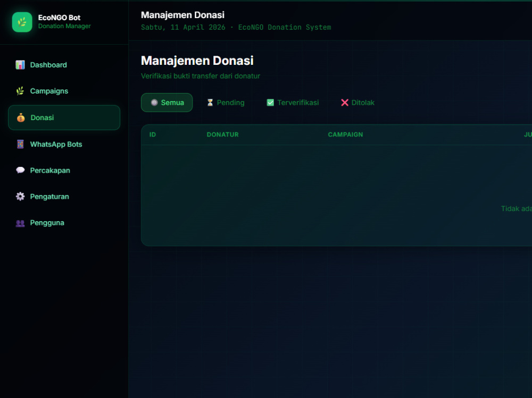532x398 pixels.
Task: Click the red X icon on Ditolak
Action: [x=344, y=103]
